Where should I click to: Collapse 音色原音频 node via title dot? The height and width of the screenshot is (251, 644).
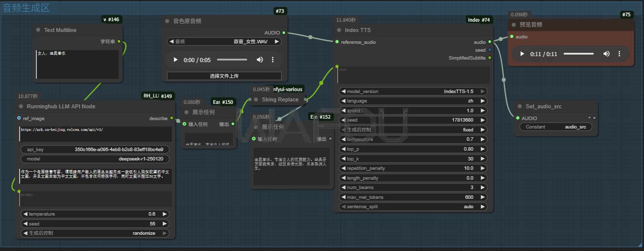167,21
